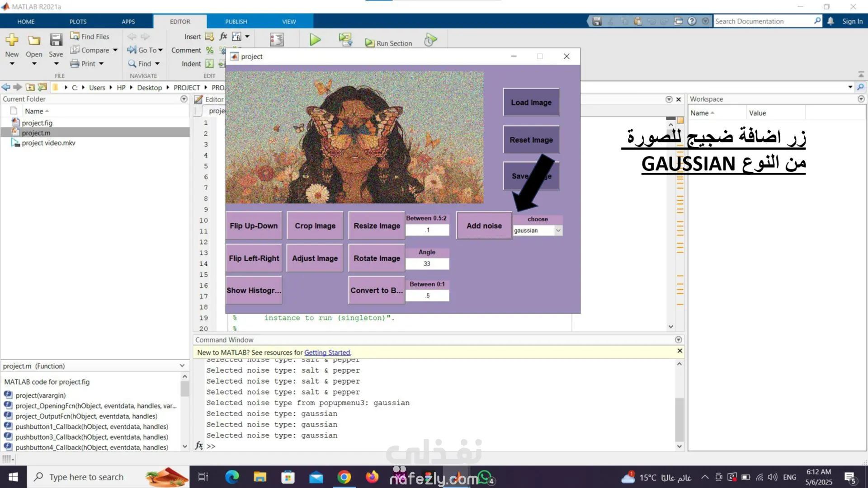
Task: Switch to the EDITOR tab
Action: tap(180, 21)
